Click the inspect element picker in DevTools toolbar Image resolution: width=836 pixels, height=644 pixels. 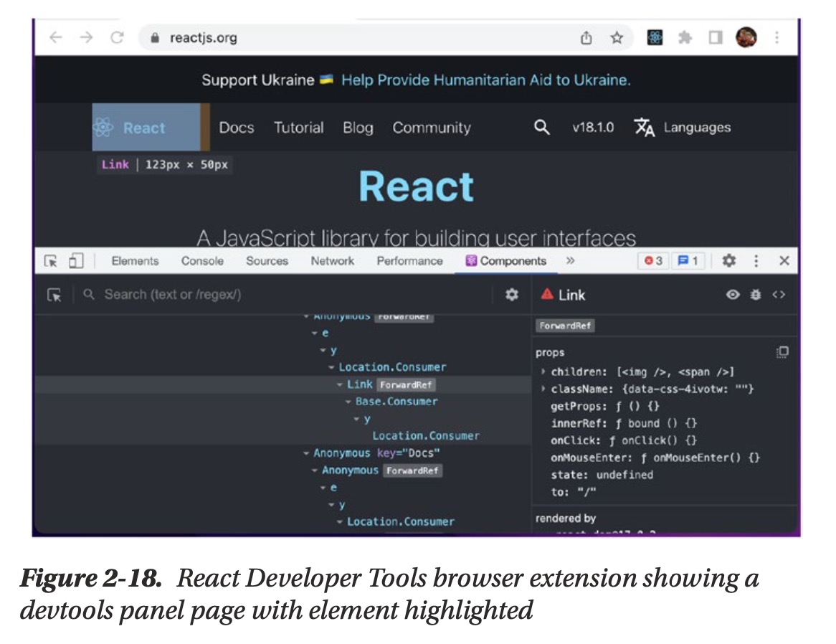[x=50, y=261]
